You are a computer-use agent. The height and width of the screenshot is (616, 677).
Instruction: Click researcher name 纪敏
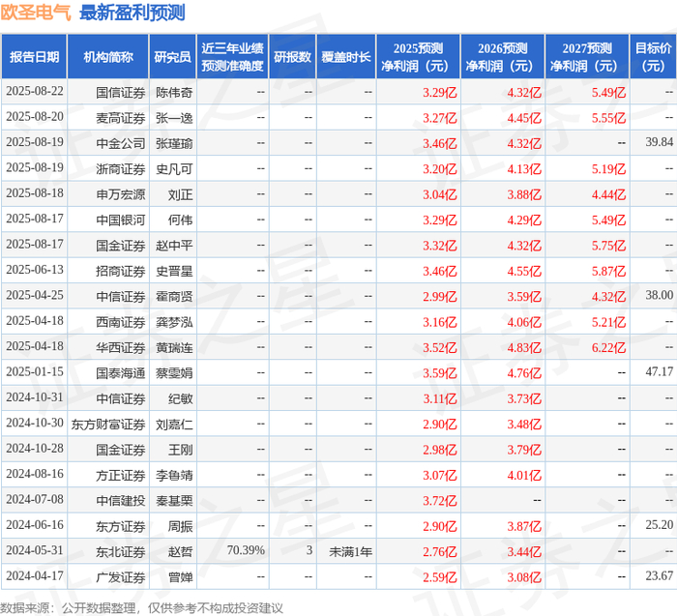(x=181, y=398)
